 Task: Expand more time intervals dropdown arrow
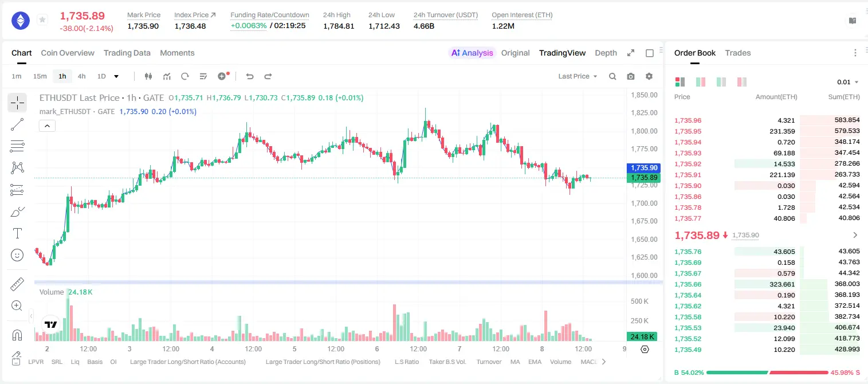click(116, 76)
